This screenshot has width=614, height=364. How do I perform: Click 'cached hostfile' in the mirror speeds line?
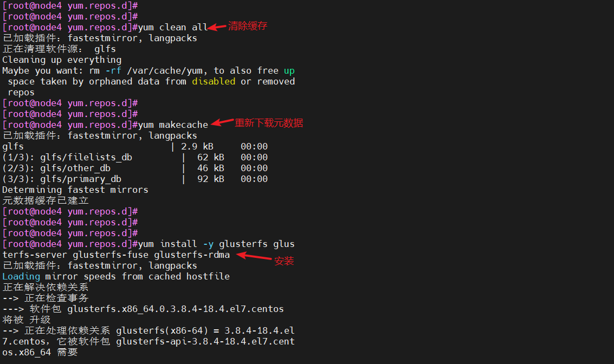(x=189, y=276)
